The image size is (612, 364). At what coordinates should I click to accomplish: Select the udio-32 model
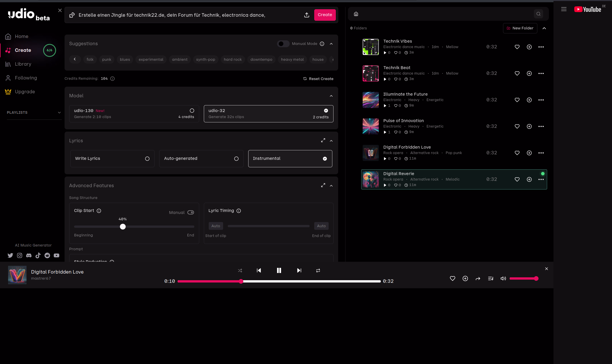(x=269, y=114)
